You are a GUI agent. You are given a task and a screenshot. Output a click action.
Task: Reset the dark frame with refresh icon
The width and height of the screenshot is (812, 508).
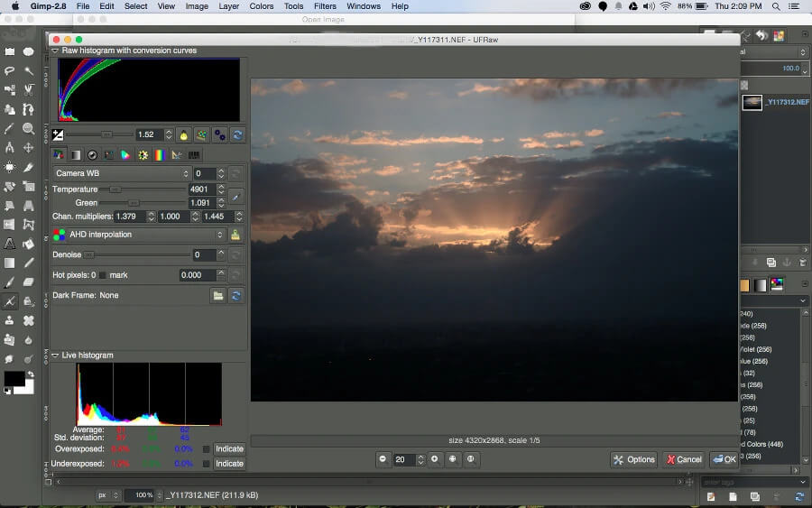click(x=235, y=295)
